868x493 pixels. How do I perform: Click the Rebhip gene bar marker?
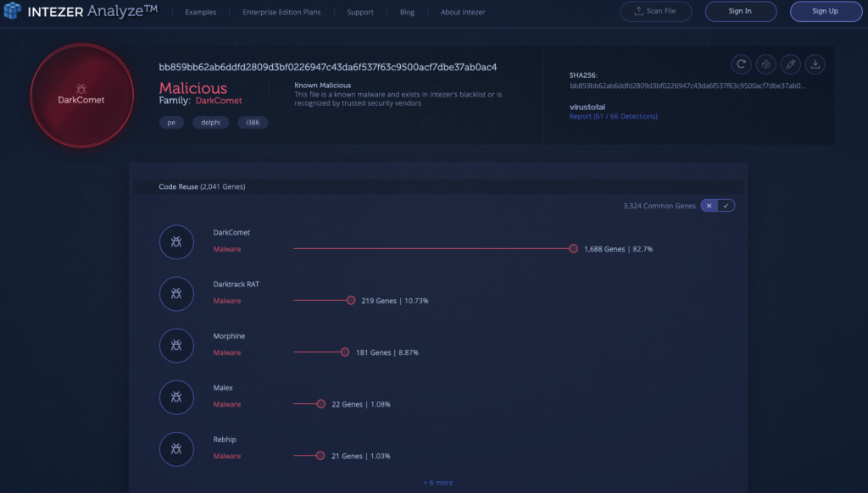[320, 456]
